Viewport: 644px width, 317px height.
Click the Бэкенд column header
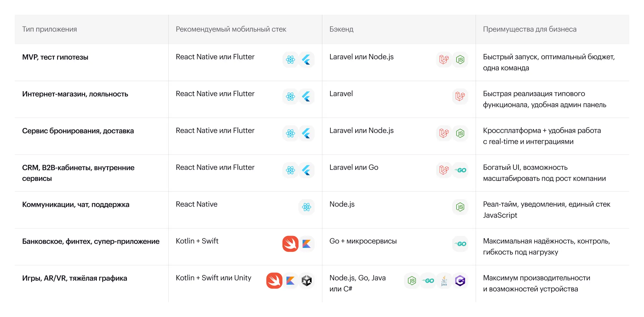click(341, 29)
